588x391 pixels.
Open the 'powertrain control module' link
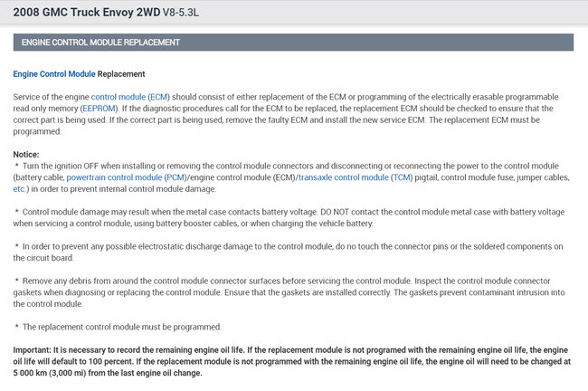tap(114, 177)
